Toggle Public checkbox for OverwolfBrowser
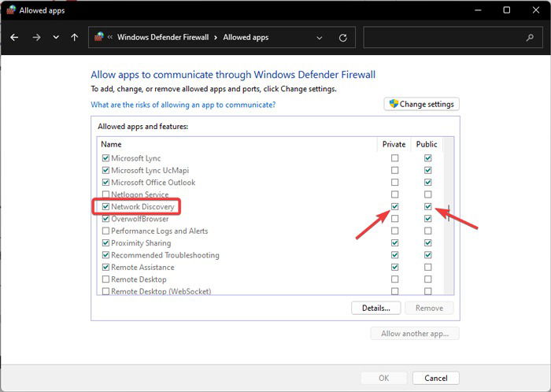This screenshot has height=392, width=551. click(x=427, y=219)
